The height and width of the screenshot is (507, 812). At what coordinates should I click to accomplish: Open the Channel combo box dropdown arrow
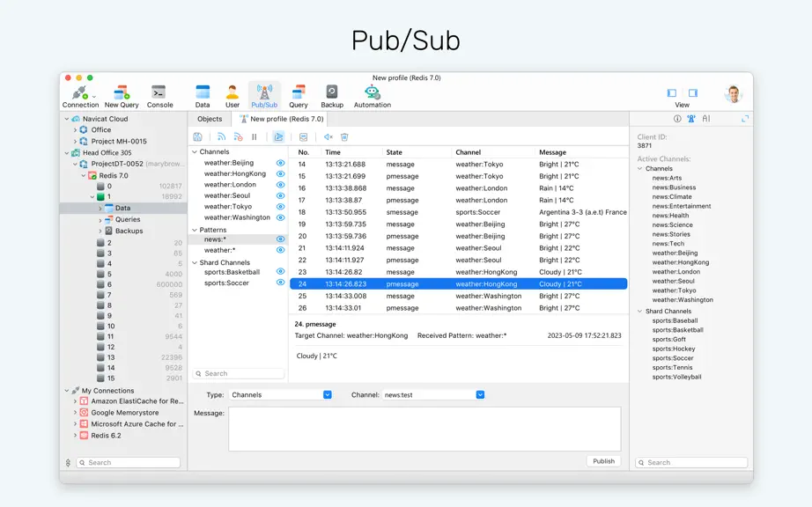tap(480, 394)
